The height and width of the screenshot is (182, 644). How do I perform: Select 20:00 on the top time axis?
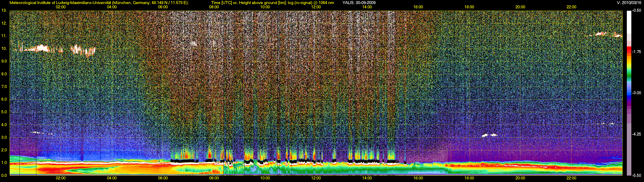[520, 7]
